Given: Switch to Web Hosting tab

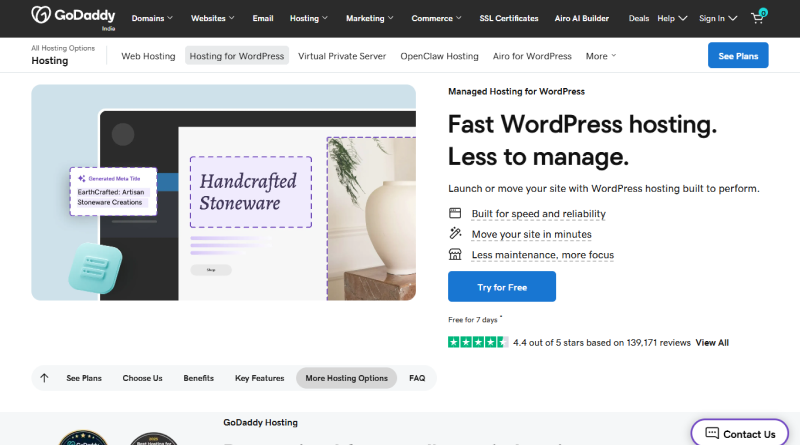Looking at the screenshot, I should pos(148,56).
